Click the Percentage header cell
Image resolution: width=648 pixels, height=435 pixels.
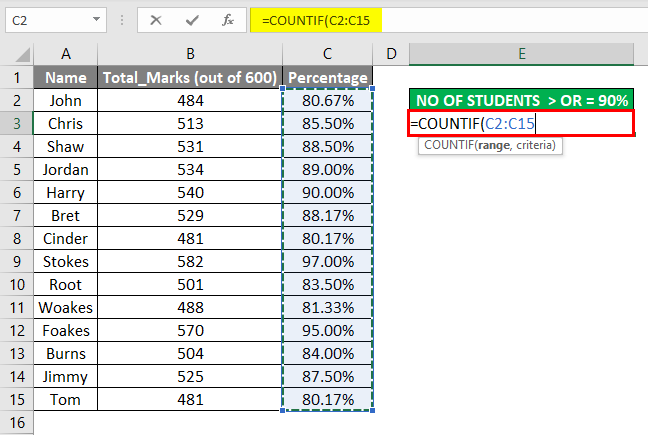pyautogui.click(x=327, y=77)
